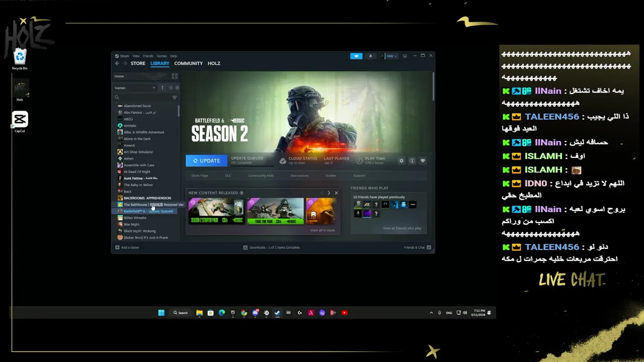Click the blue UPDATE button
This screenshot has height=362, width=644.
click(x=206, y=161)
